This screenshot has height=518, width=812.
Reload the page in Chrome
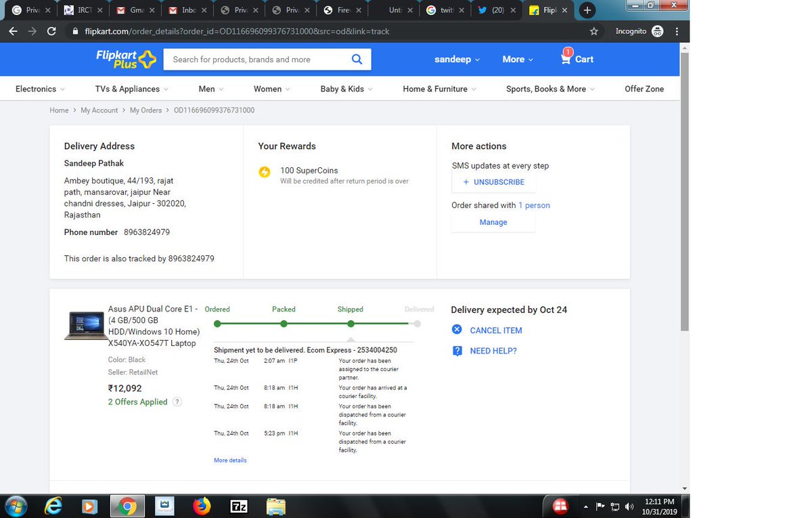pyautogui.click(x=51, y=31)
